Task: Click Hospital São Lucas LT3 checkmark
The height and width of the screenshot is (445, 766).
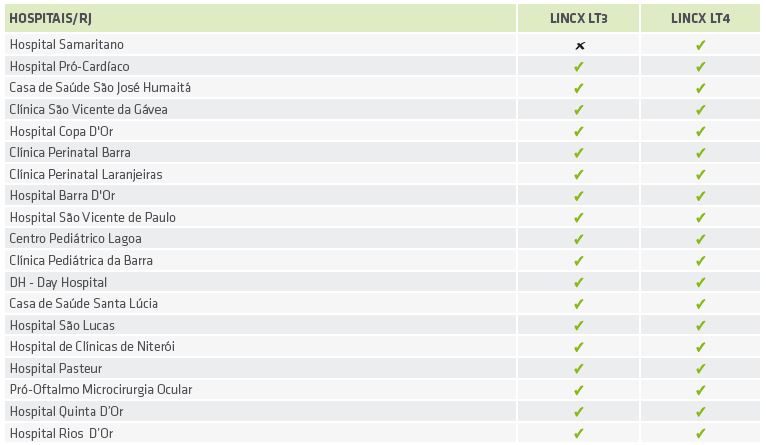Action: coord(579,326)
